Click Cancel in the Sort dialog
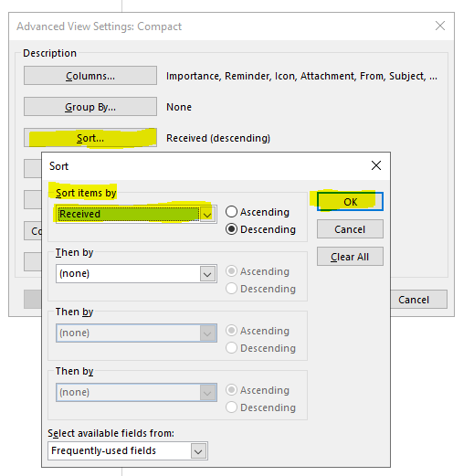Screen dimensions: 474x476 click(x=350, y=229)
